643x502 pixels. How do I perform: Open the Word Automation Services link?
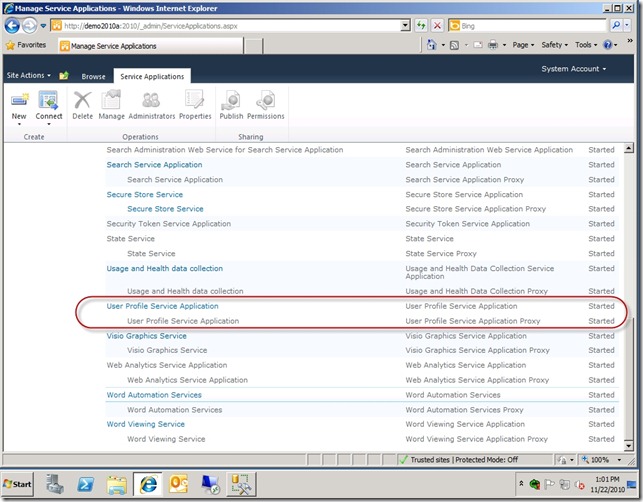pos(154,395)
